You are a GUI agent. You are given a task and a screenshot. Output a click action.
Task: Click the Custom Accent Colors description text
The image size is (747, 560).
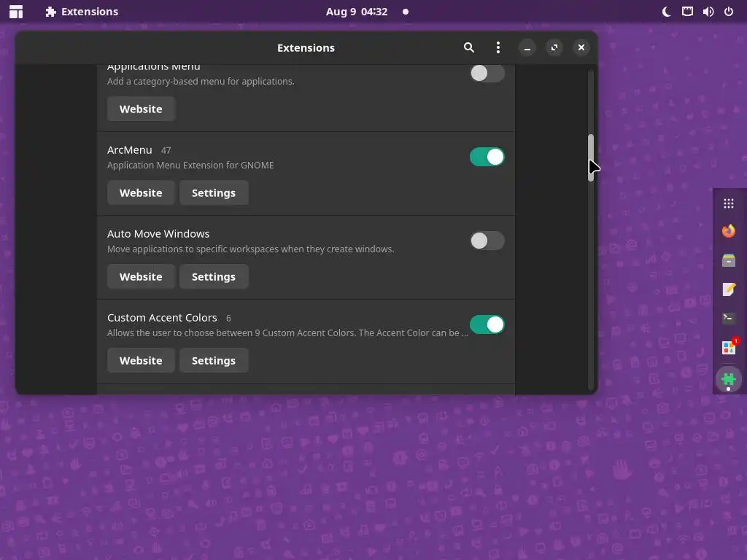(x=287, y=332)
